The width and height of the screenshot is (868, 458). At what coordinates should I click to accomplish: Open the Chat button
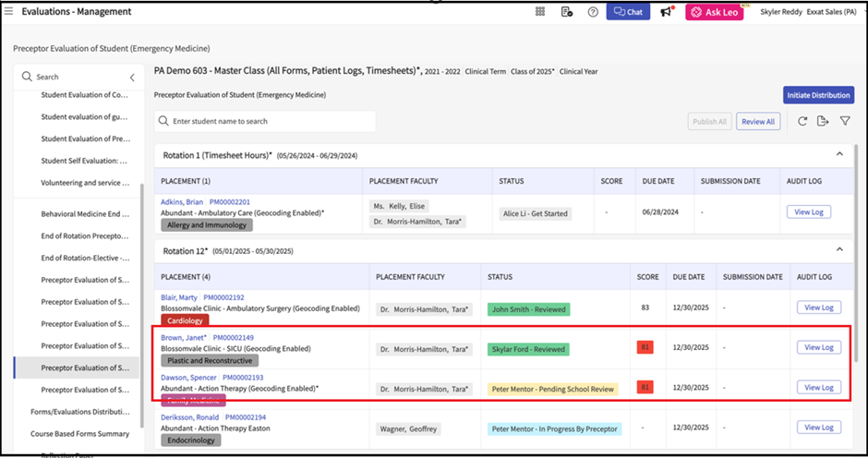[628, 12]
